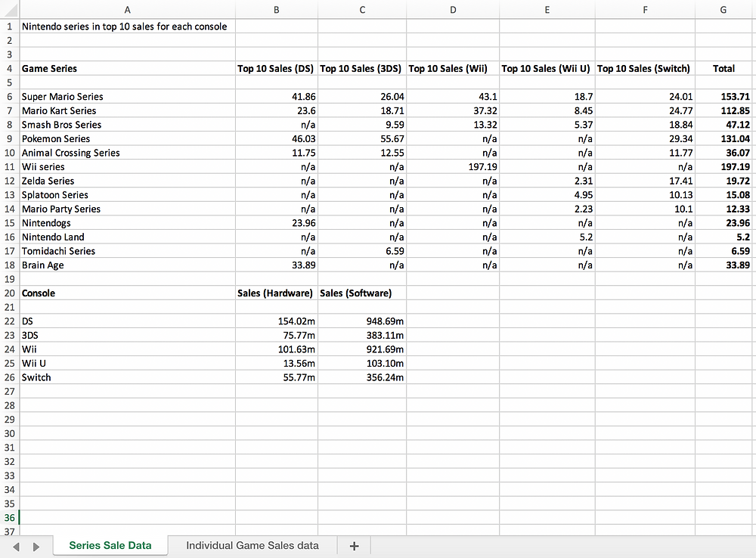Select the 'Nintendo Land' cell

(127, 237)
